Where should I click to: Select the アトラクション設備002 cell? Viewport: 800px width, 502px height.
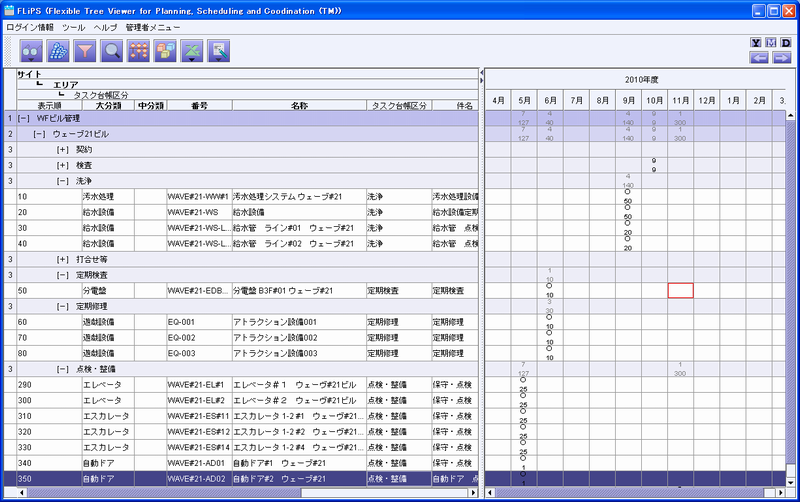tap(299, 338)
